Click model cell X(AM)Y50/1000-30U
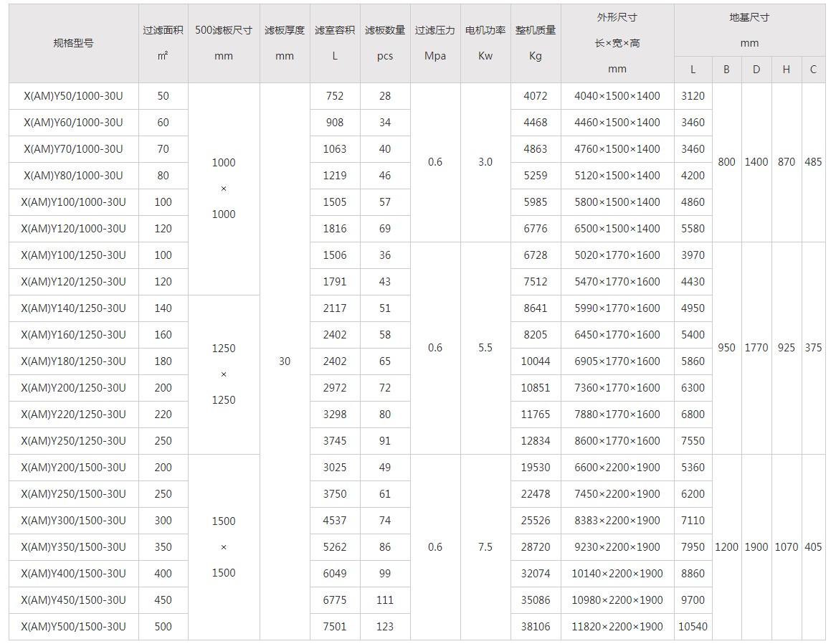 (x=73, y=96)
